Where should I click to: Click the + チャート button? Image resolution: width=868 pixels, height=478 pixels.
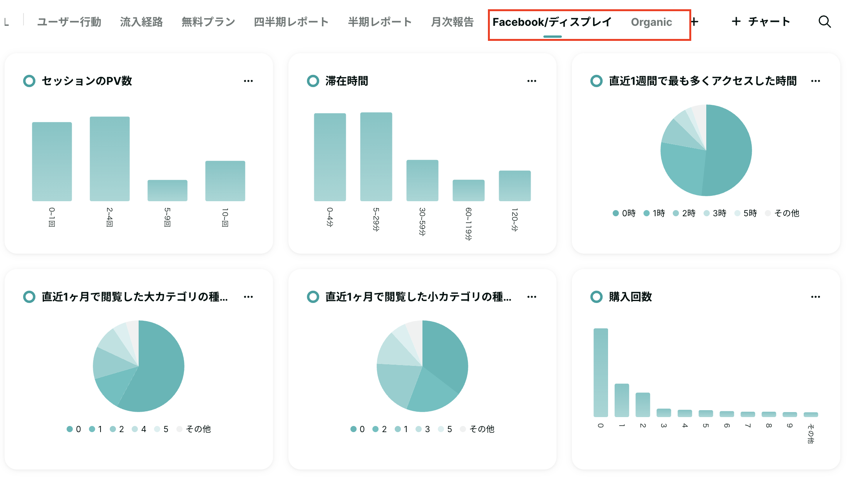[x=761, y=22]
